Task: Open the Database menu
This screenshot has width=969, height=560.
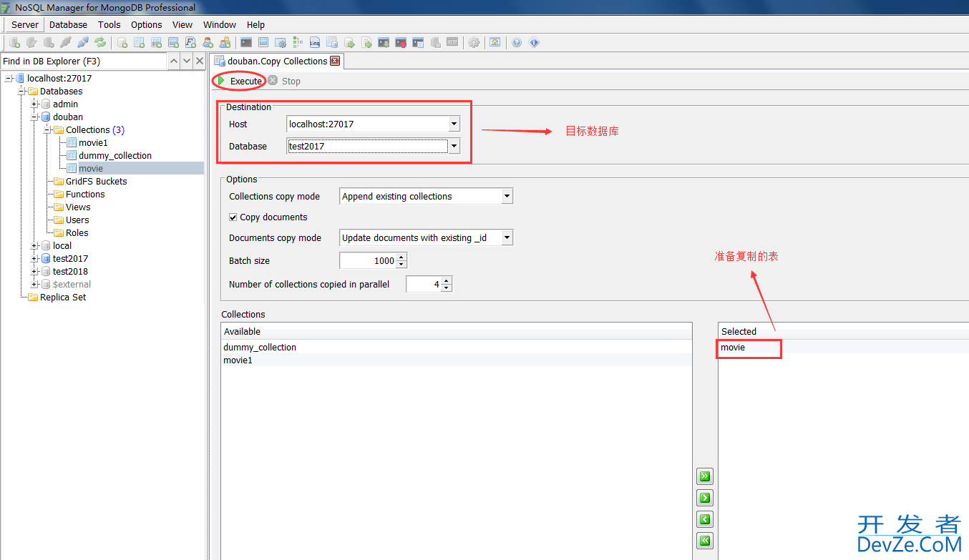Action: [68, 24]
